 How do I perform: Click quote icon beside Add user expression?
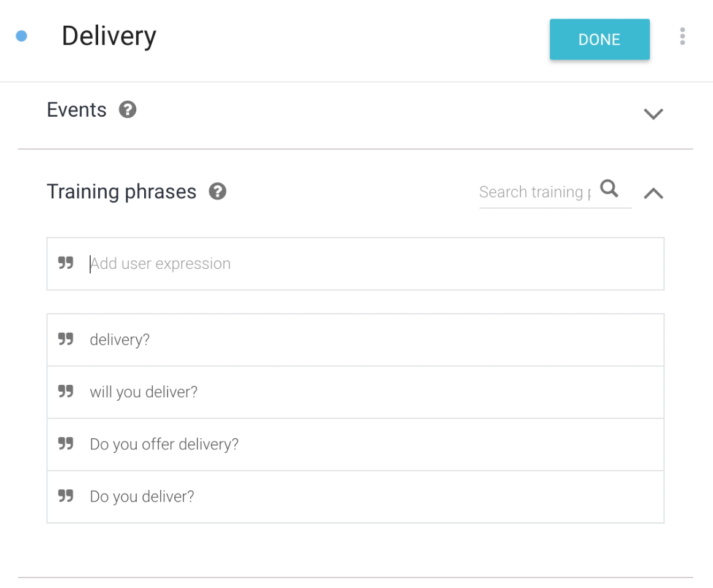pyautogui.click(x=66, y=263)
